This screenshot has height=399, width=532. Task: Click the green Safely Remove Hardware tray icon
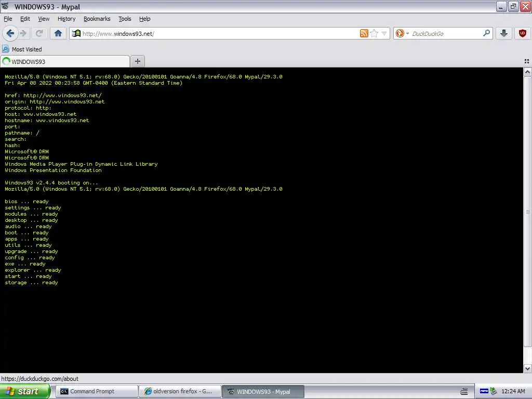(493, 391)
